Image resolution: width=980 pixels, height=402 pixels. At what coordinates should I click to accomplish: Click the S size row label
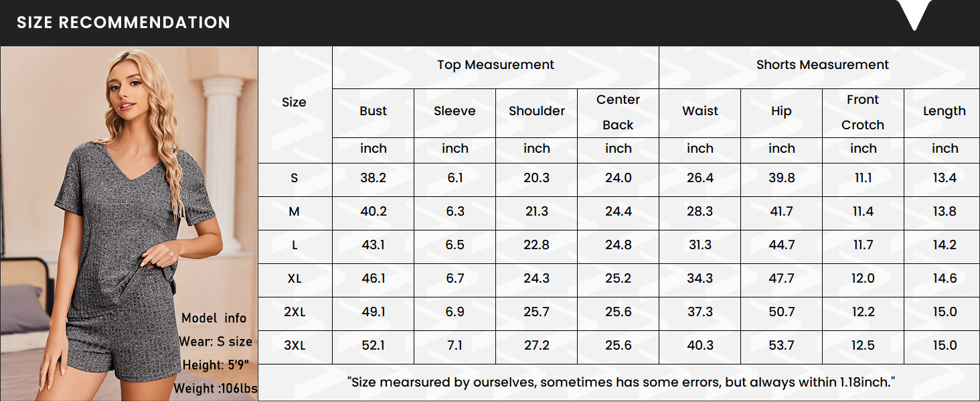point(294,178)
